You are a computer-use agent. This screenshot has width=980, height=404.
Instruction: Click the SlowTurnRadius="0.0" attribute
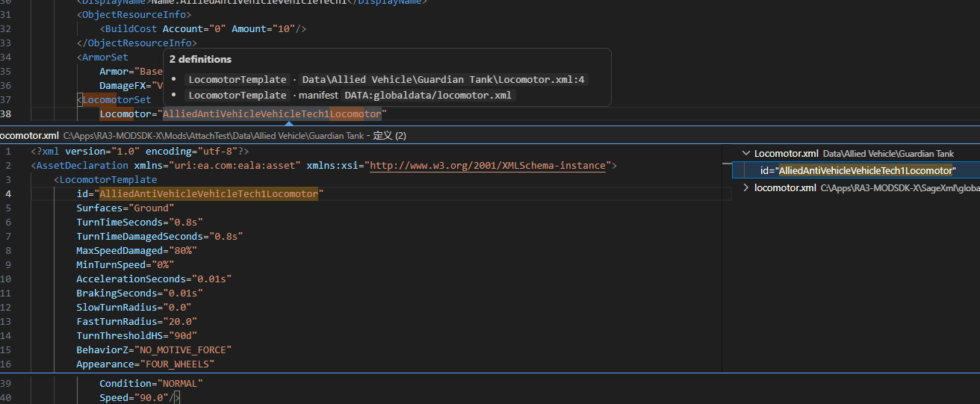[x=134, y=307]
